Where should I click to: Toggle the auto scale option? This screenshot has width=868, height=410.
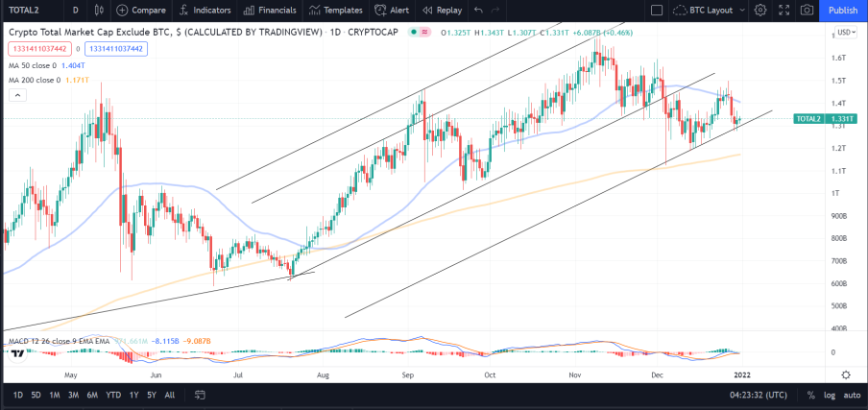tap(852, 395)
